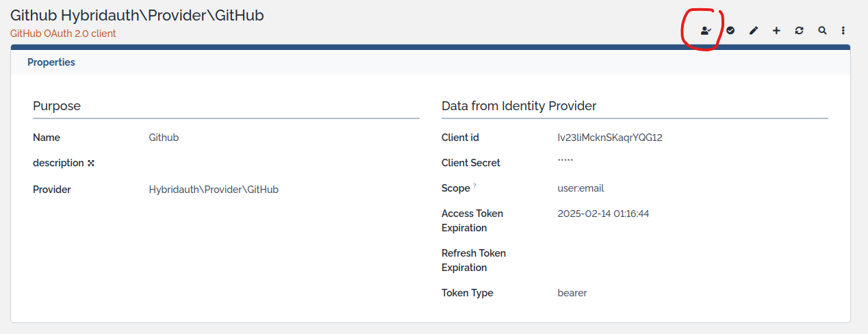Viewport: 868px width, 334px height.
Task: Click the question mark beside Scope
Action: coord(475,185)
